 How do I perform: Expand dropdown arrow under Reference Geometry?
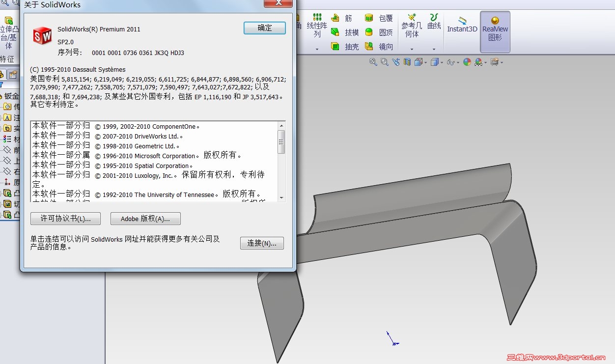[x=412, y=49]
